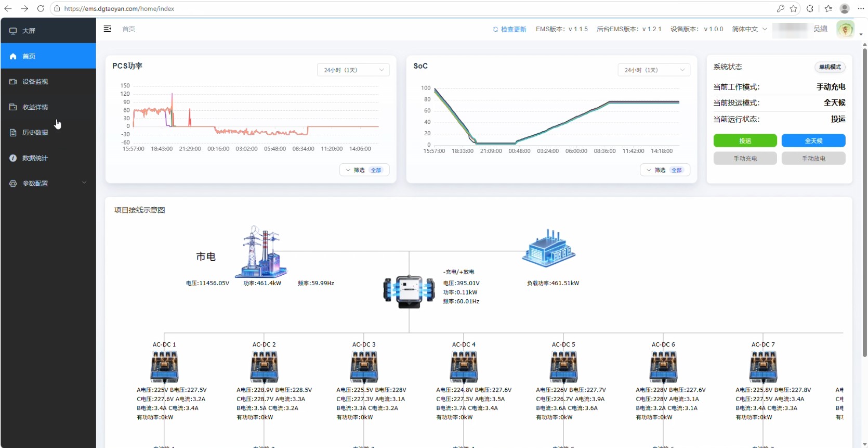Click the AC-DC 5 converter icon
Image resolution: width=868 pixels, height=448 pixels.
(563, 367)
